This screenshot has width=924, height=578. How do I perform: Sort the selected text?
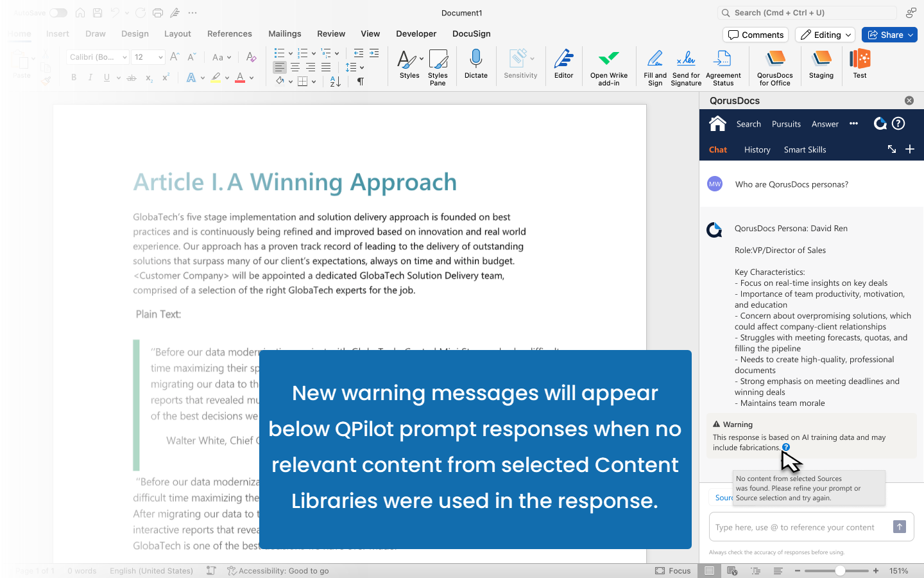click(x=335, y=82)
